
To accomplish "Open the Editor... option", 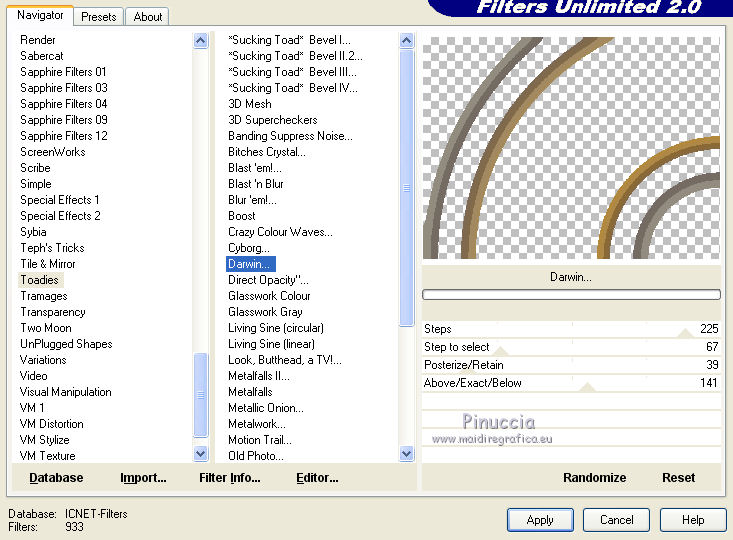I will [x=317, y=478].
